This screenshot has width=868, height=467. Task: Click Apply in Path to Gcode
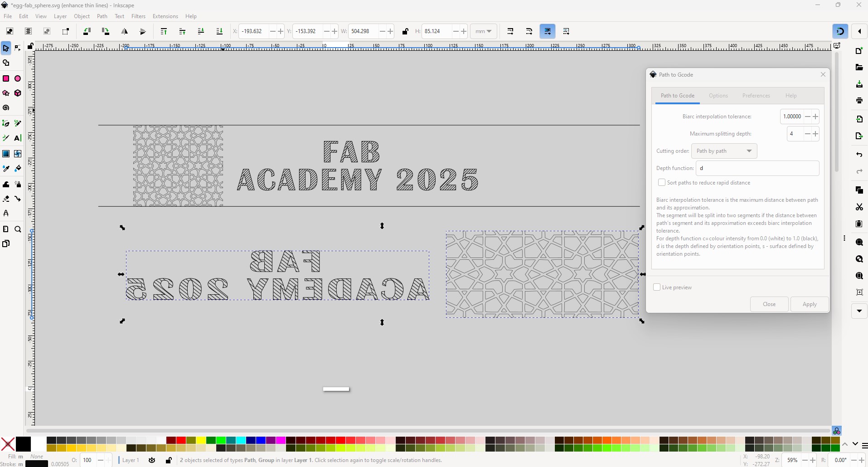click(810, 304)
